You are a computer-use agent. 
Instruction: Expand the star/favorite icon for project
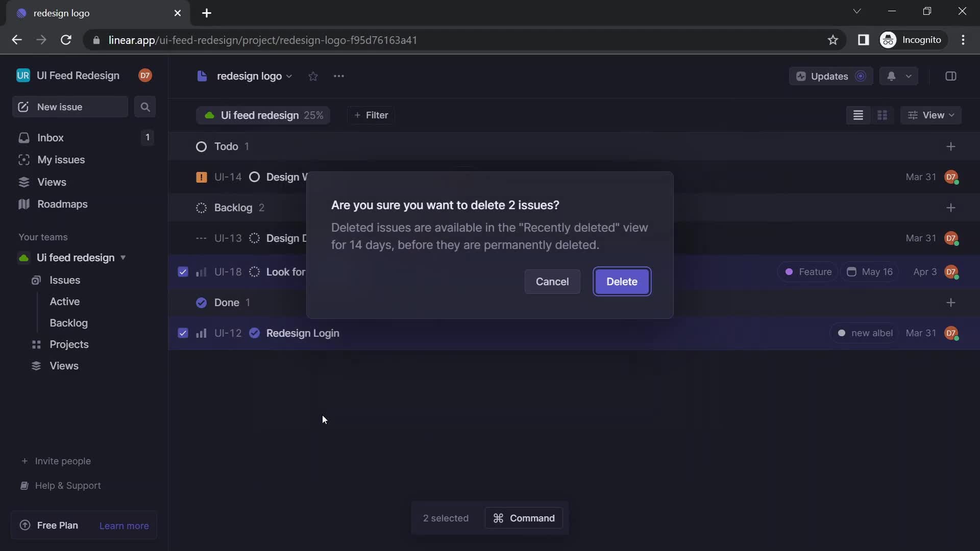pyautogui.click(x=312, y=76)
